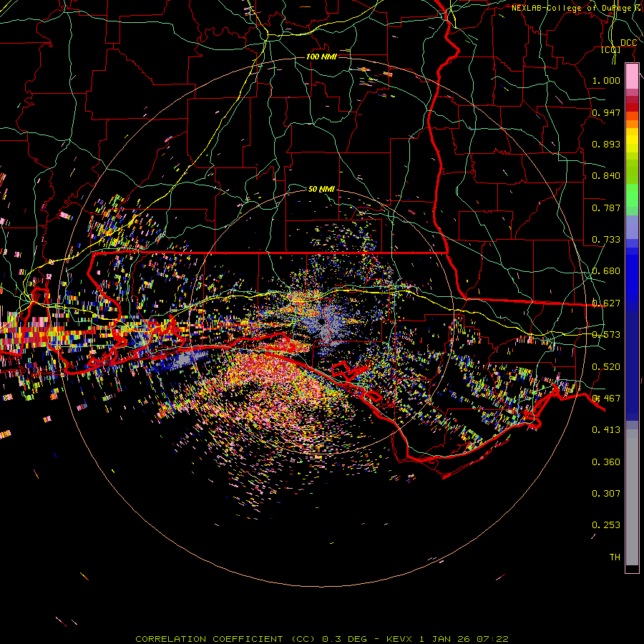This screenshot has width=644, height=644.
Task: Click the 0.520 scale value
Action: (x=606, y=366)
